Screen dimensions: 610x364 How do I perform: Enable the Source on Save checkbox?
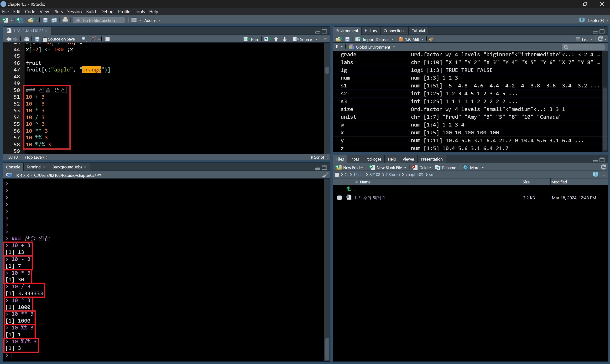click(45, 39)
